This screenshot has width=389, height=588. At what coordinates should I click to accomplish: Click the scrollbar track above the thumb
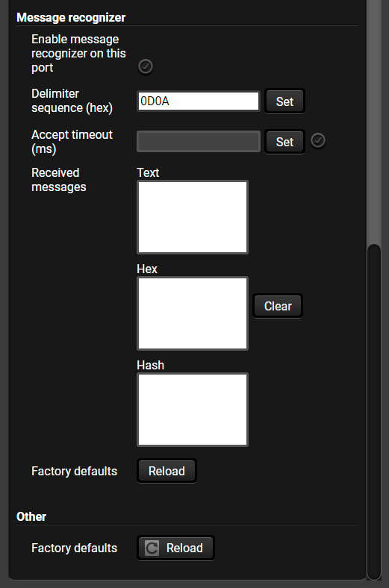pos(374,122)
